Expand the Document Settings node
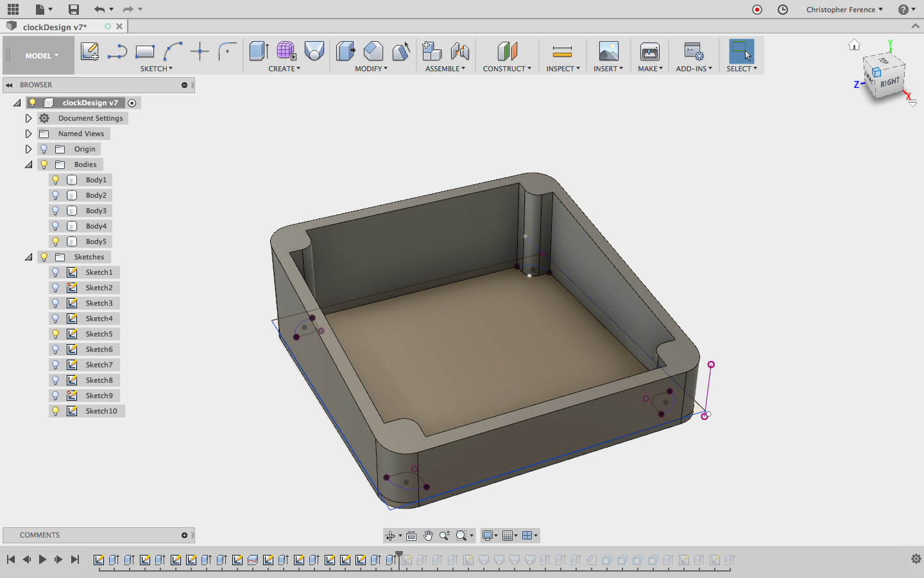 tap(28, 118)
